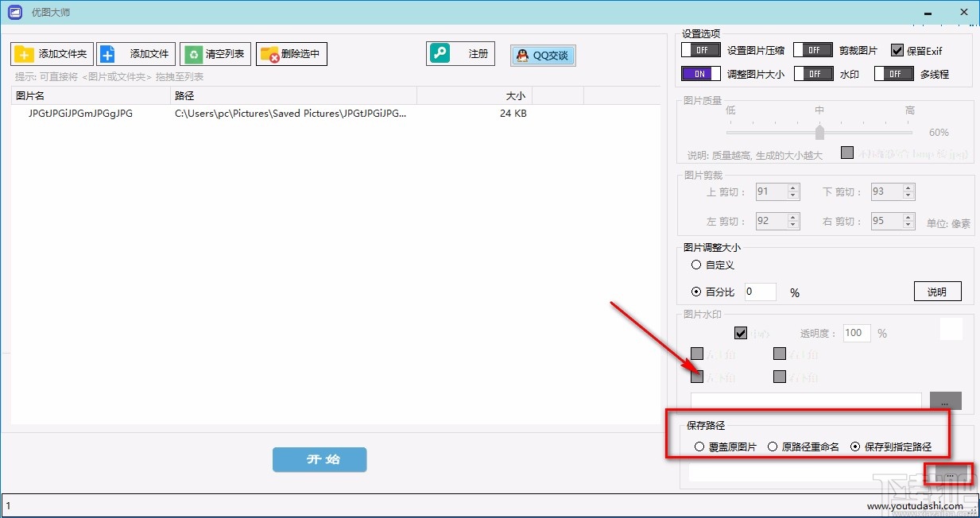Image resolution: width=980 pixels, height=518 pixels.
Task: Click the ... browse icon beside the watermark path
Action: tap(945, 400)
